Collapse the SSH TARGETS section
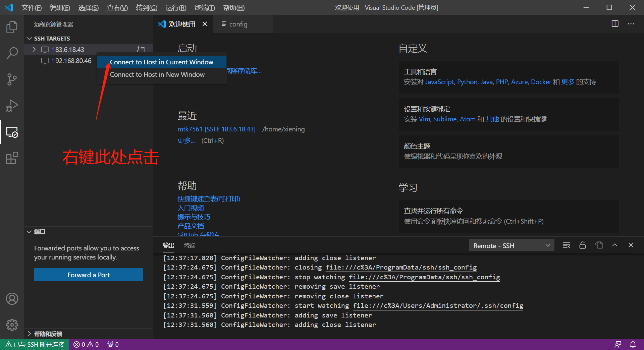Image resolution: width=644 pixels, height=350 pixels. [29, 38]
